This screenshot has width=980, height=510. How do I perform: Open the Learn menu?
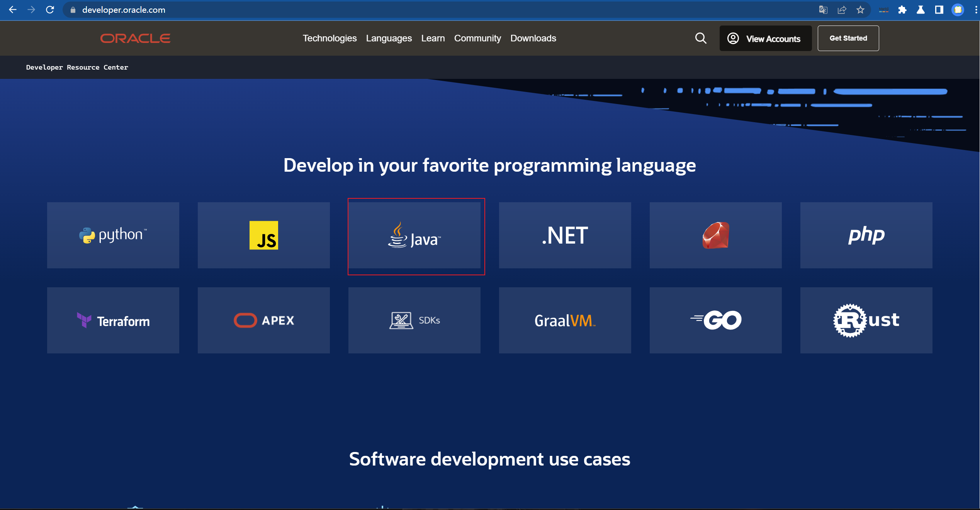433,38
